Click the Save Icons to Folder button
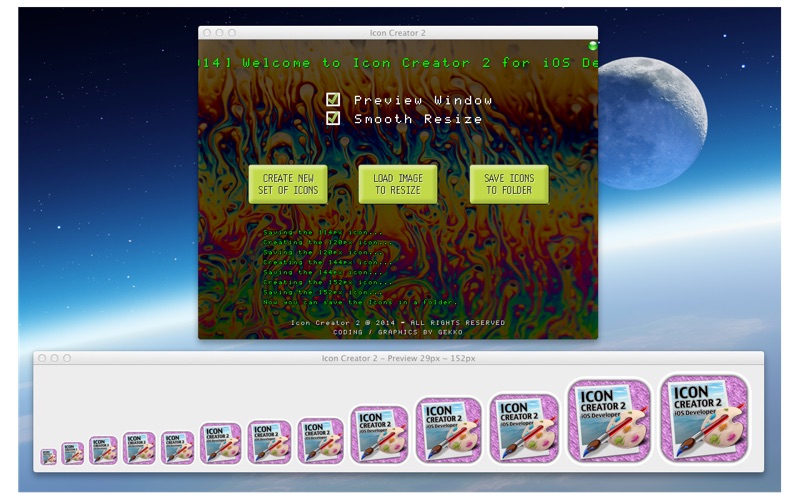The image size is (800, 500). 509,184
